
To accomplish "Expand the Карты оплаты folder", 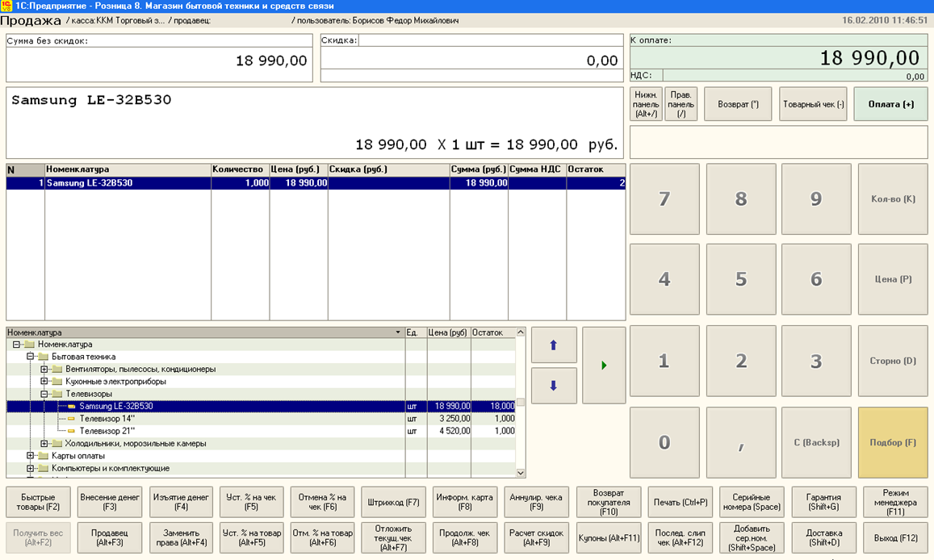I will pyautogui.click(x=31, y=456).
